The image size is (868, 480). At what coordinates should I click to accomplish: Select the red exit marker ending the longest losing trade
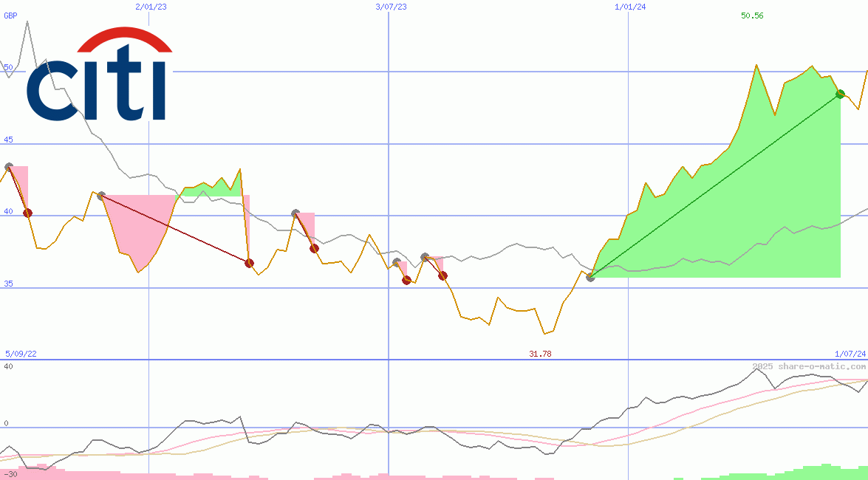[x=249, y=263]
